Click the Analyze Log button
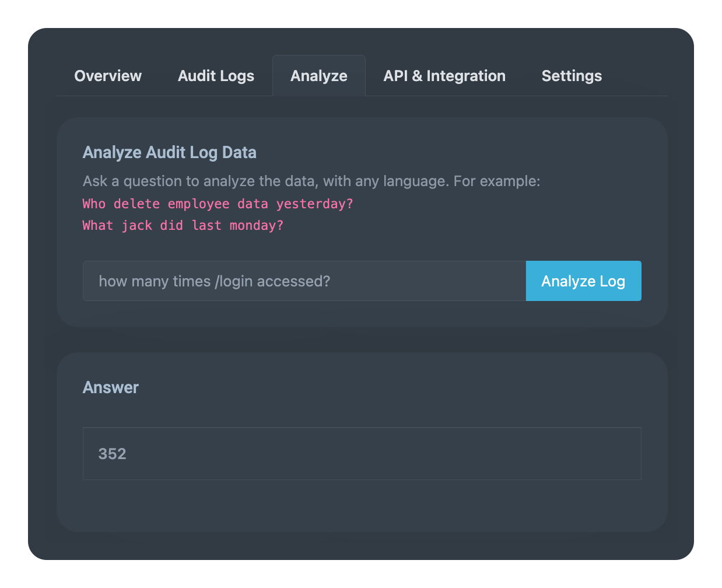Image resolution: width=722 pixels, height=588 pixels. point(583,281)
